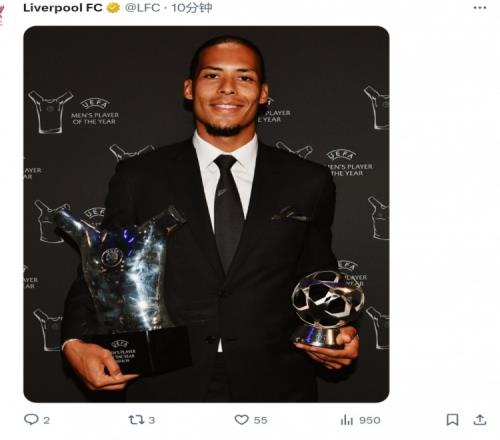Enlarge the image by clicking the black necktie
The width and height of the screenshot is (500, 440).
point(229,212)
